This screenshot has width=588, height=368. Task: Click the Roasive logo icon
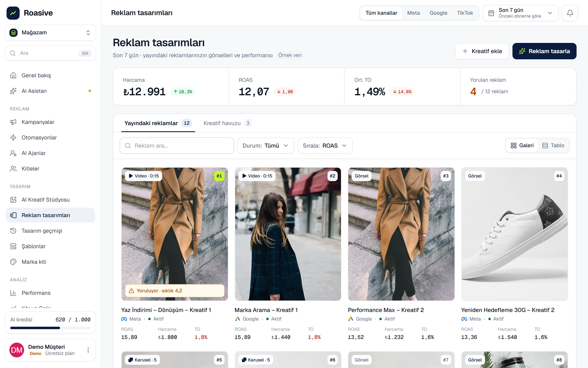(x=13, y=13)
